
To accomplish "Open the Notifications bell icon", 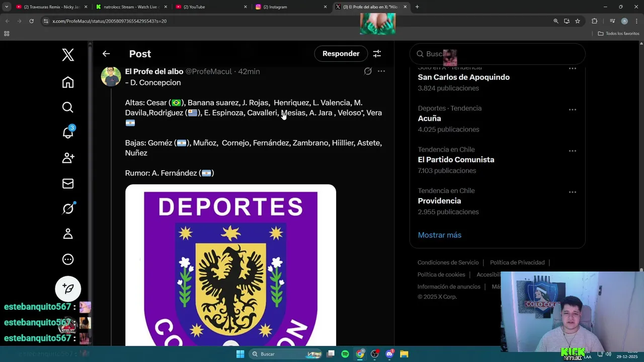I will (x=68, y=132).
